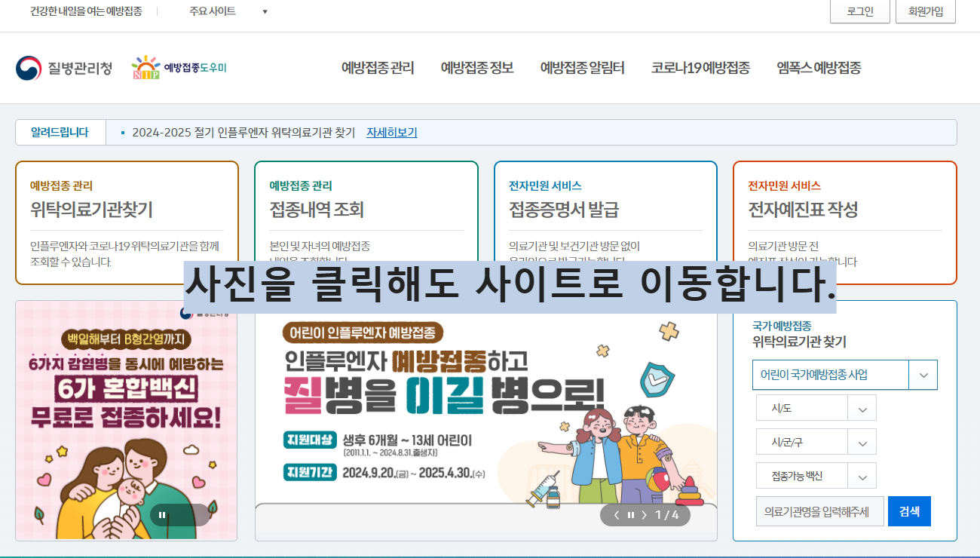Click the 로그인 button

859,11
